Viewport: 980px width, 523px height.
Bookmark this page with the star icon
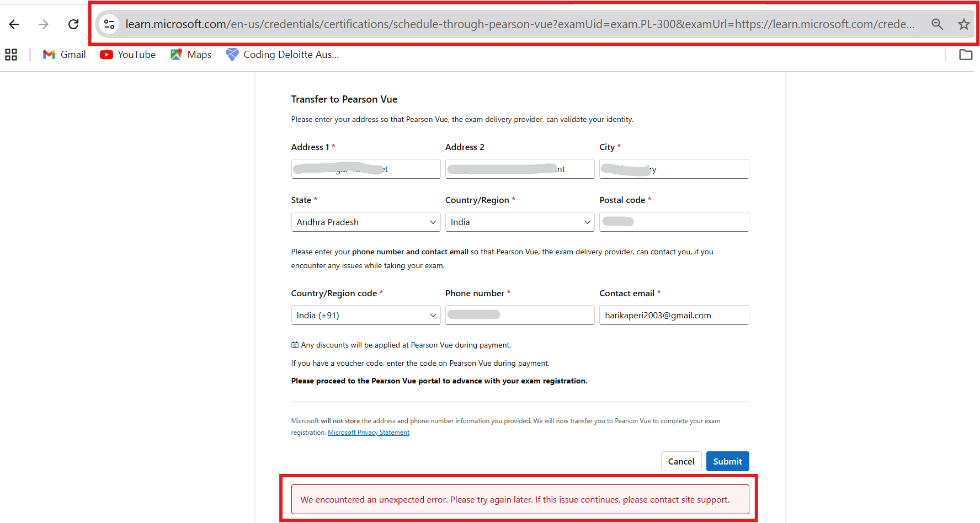click(x=963, y=24)
